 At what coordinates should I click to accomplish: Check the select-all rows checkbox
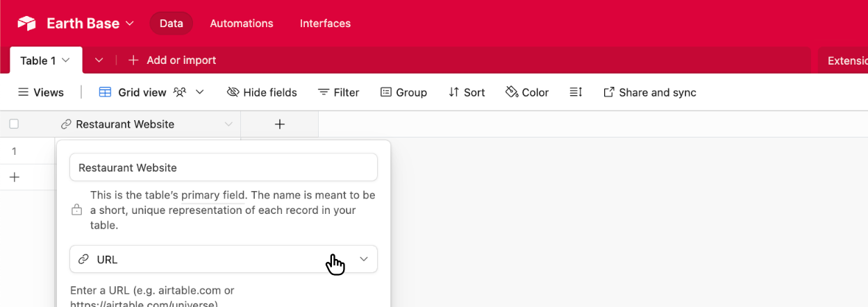pyautogui.click(x=14, y=124)
